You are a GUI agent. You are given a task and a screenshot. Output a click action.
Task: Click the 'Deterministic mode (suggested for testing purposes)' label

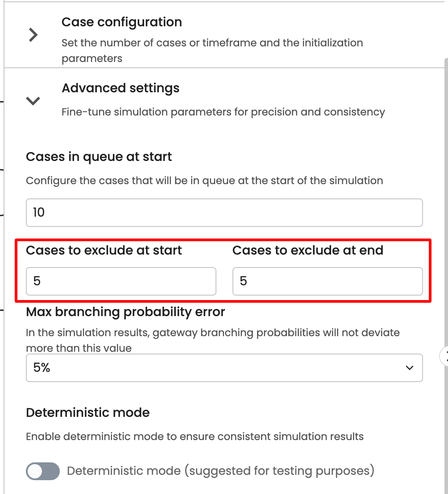tap(220, 471)
